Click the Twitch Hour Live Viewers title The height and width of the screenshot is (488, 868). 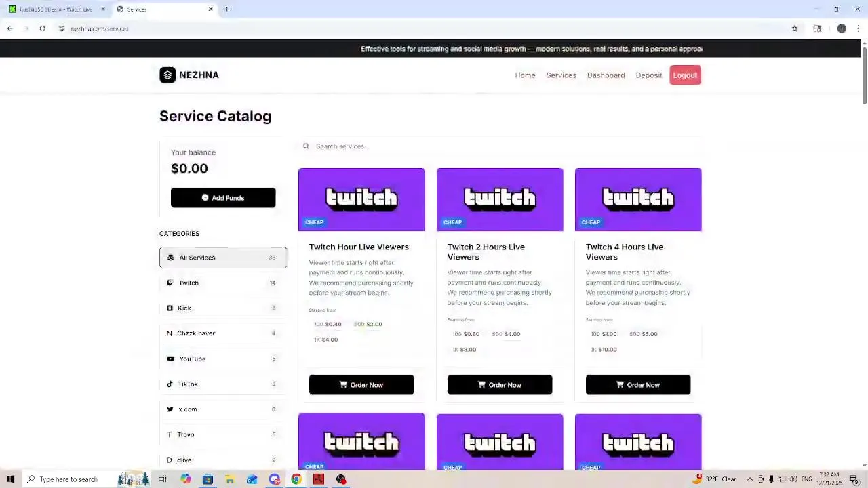click(x=359, y=247)
